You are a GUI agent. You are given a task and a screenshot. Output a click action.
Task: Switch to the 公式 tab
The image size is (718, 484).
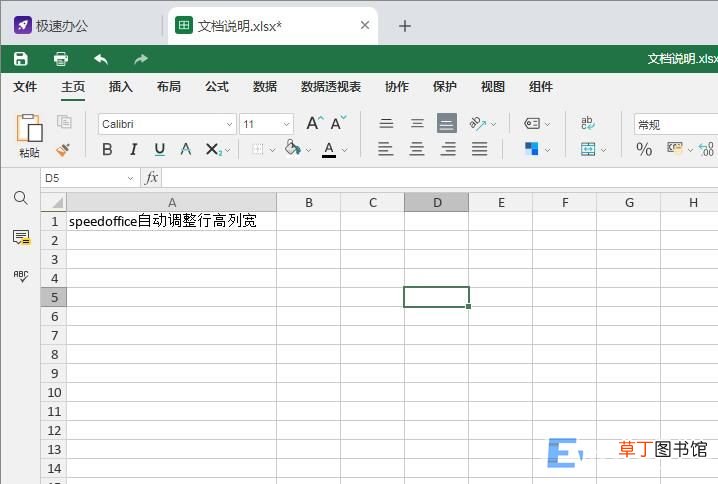[x=217, y=87]
